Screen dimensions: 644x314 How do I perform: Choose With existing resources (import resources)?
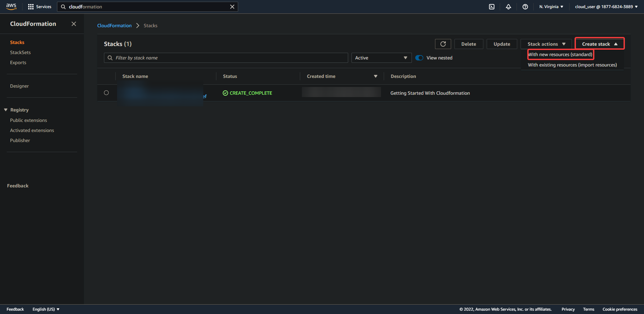[572, 65]
